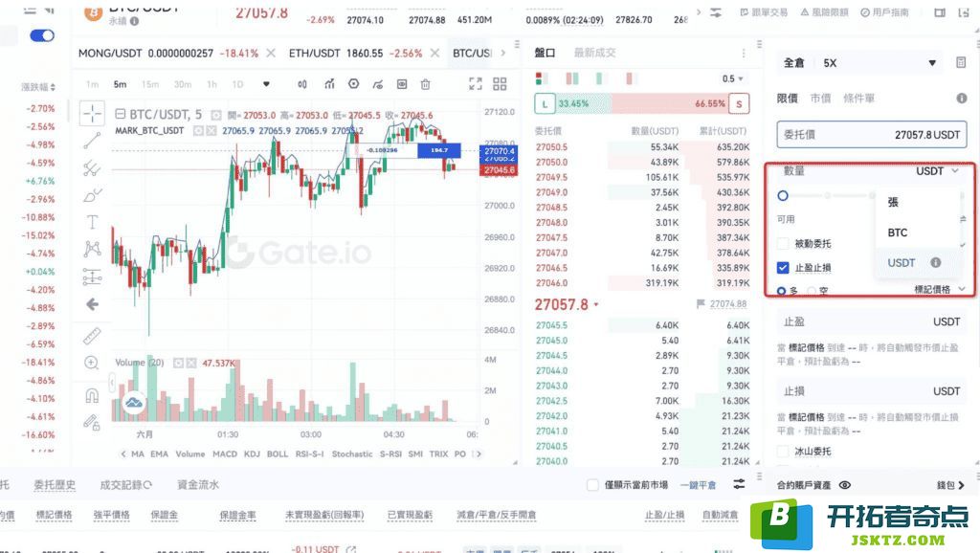Click the preferences sliders icon in top bar
Image resolution: width=980 pixels, height=553 pixels.
click(716, 12)
